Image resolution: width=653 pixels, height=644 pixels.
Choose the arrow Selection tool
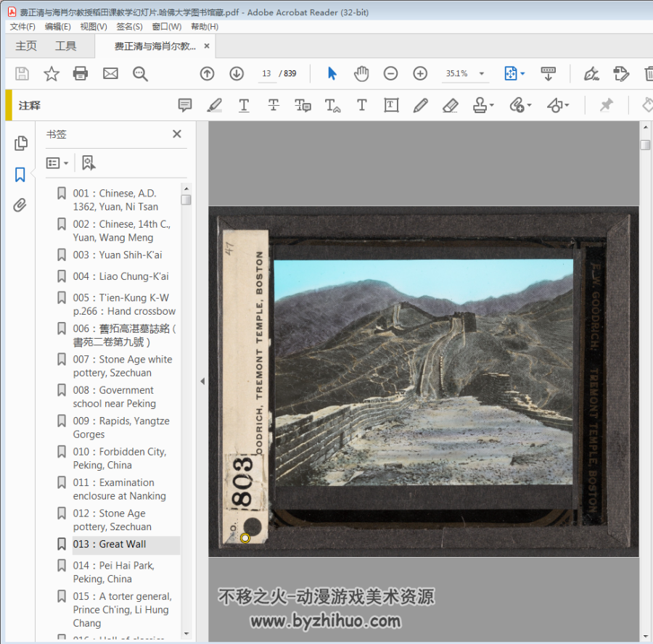[x=332, y=74]
